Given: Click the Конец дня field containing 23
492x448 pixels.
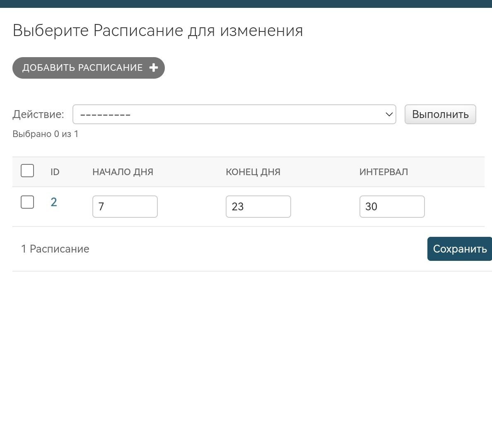Looking at the screenshot, I should [x=258, y=207].
